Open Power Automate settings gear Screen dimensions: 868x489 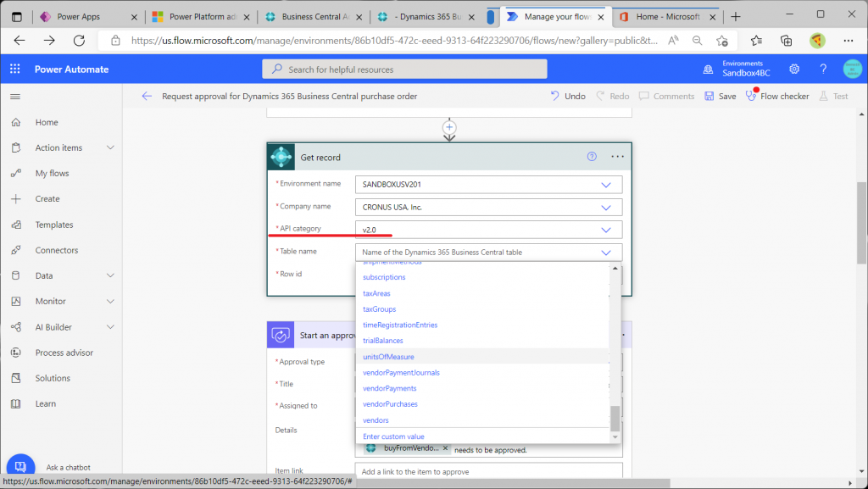tap(794, 69)
